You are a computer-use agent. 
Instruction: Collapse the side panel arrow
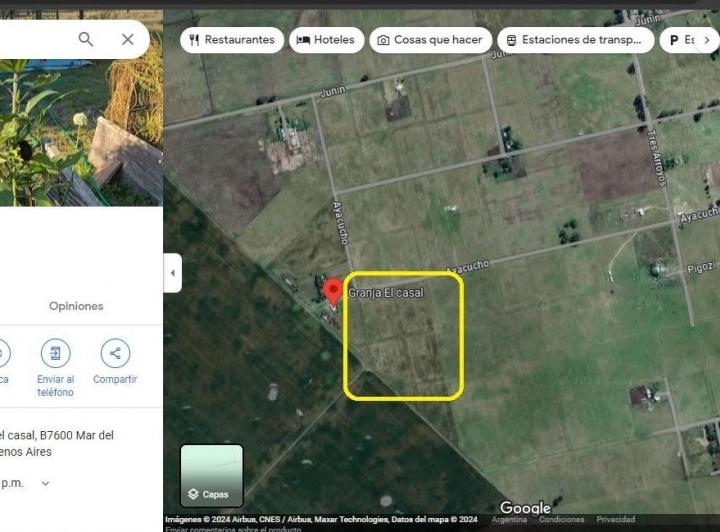click(x=173, y=273)
